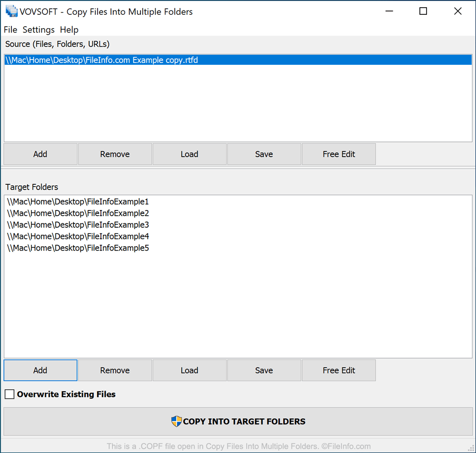Click Add under Source list
This screenshot has height=453, width=476.
[40, 154]
